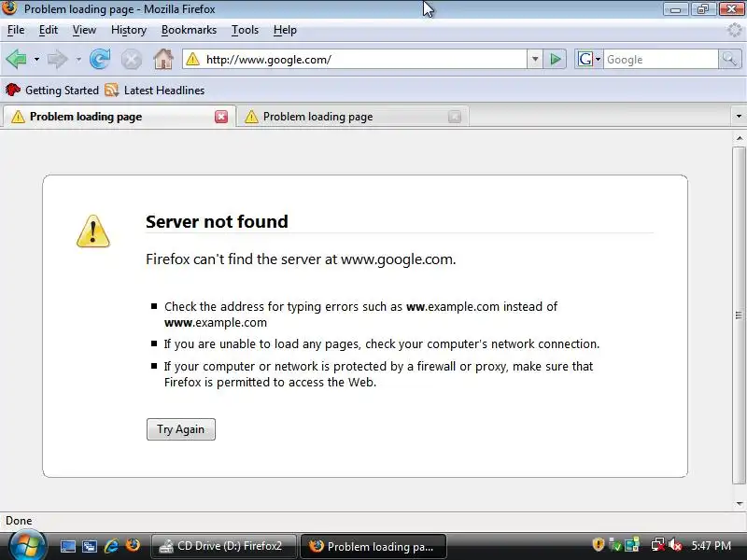Click the Show Desktop quick launch icon
Screen dimensions: 747x560
(67, 546)
